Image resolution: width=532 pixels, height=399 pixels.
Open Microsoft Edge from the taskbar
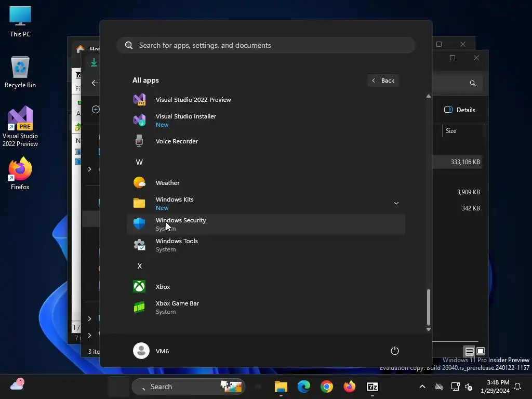[x=303, y=387]
